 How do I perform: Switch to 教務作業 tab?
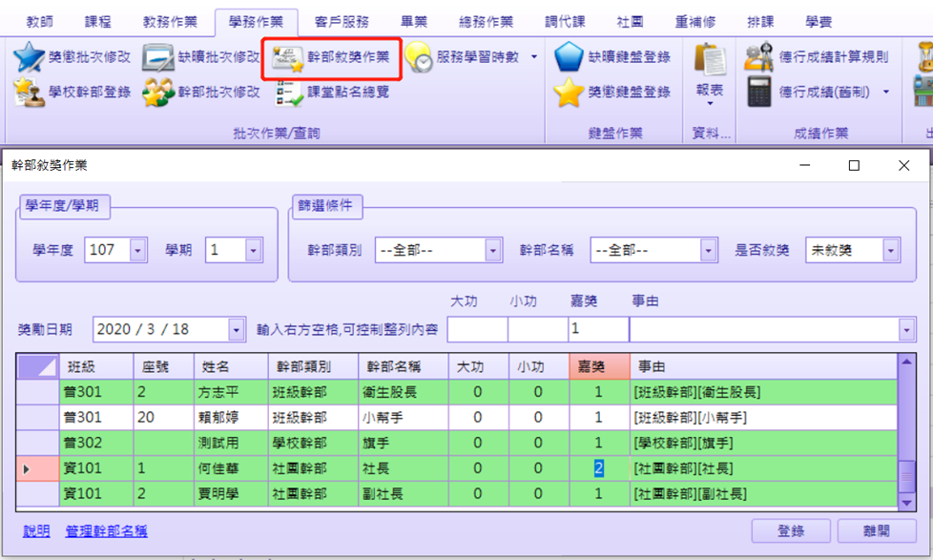170,22
